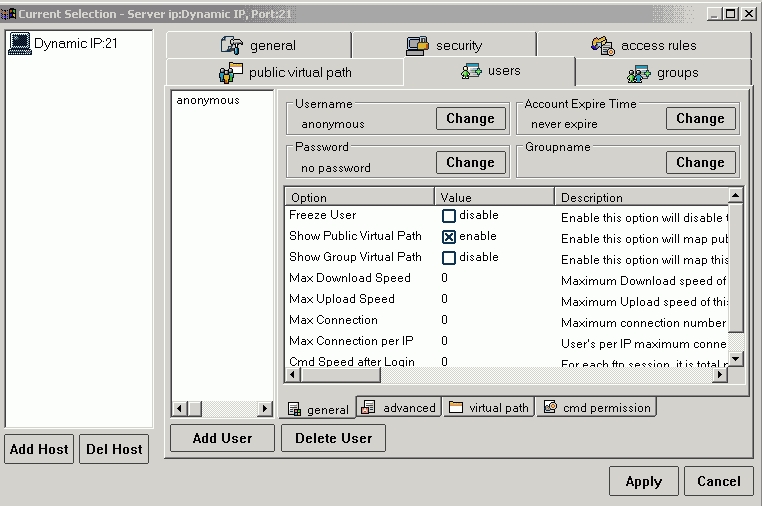
Task: Click the public virtual path icon
Action: tap(231, 73)
